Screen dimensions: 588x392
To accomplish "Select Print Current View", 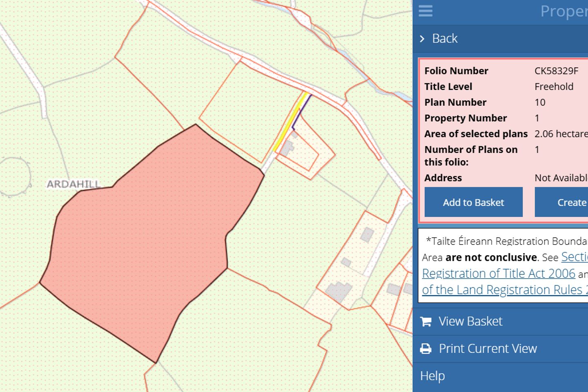I will [488, 349].
